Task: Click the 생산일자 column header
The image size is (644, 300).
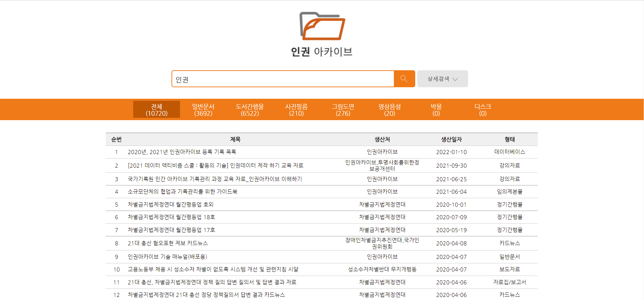Action: 451,139
